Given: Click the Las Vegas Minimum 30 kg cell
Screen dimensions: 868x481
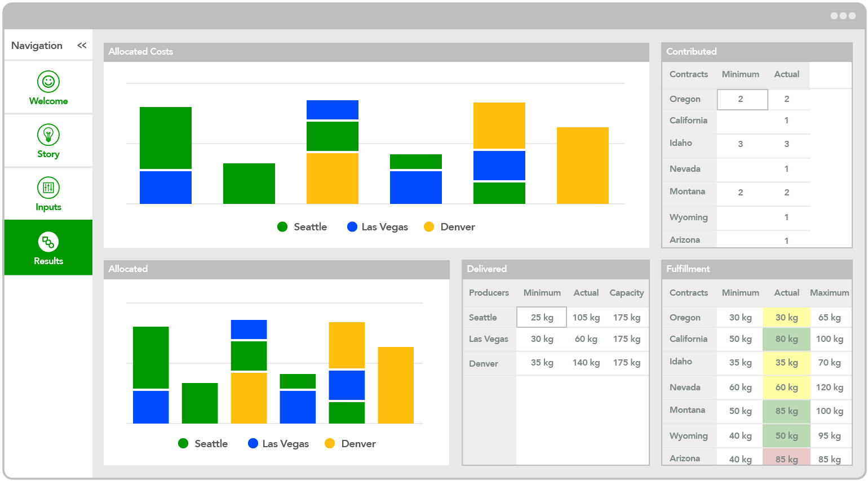Looking at the screenshot, I should [x=542, y=339].
